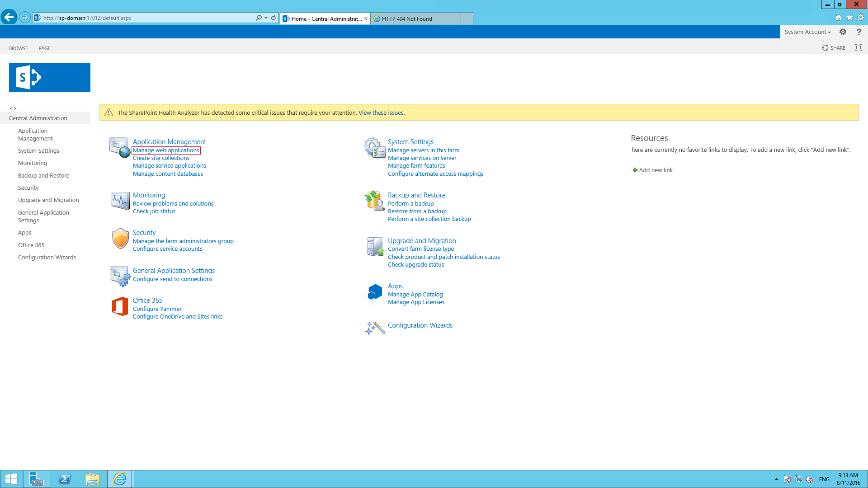Open Manage web applications link

(166, 150)
